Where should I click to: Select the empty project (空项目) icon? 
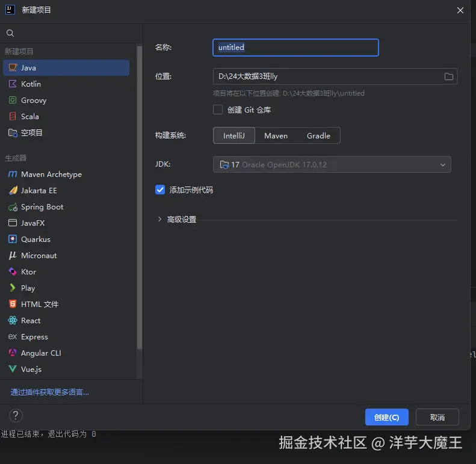pos(13,133)
